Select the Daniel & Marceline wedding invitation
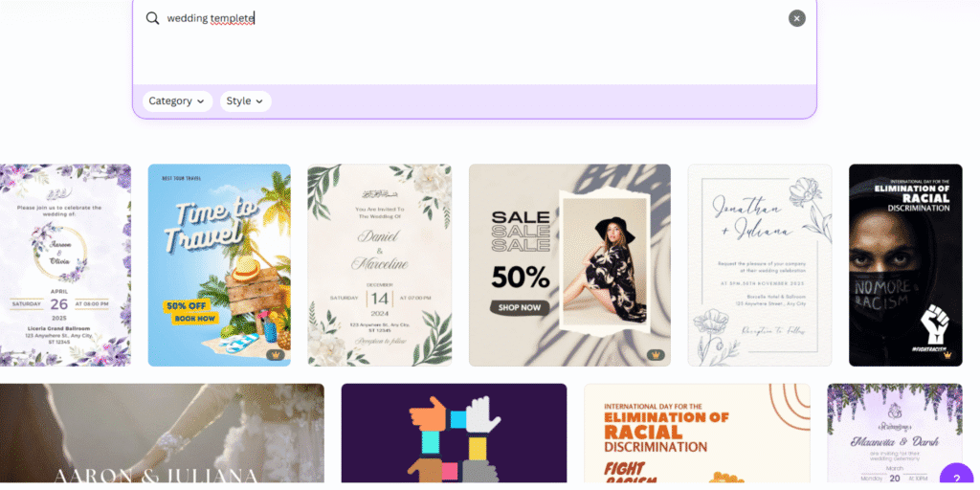The width and height of the screenshot is (980, 490). click(x=379, y=265)
